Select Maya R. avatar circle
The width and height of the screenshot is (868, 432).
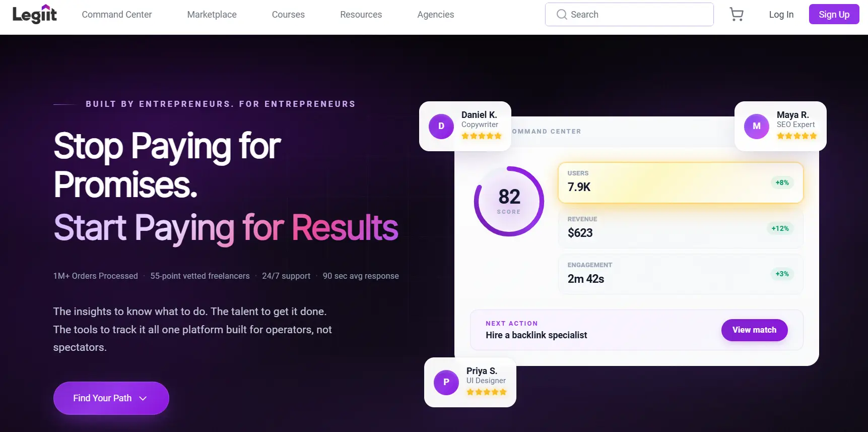(x=757, y=126)
